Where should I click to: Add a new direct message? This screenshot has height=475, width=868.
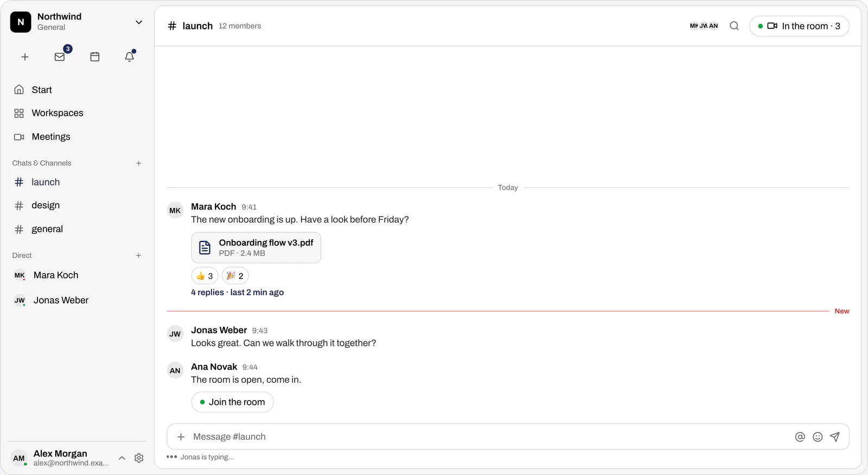(139, 256)
